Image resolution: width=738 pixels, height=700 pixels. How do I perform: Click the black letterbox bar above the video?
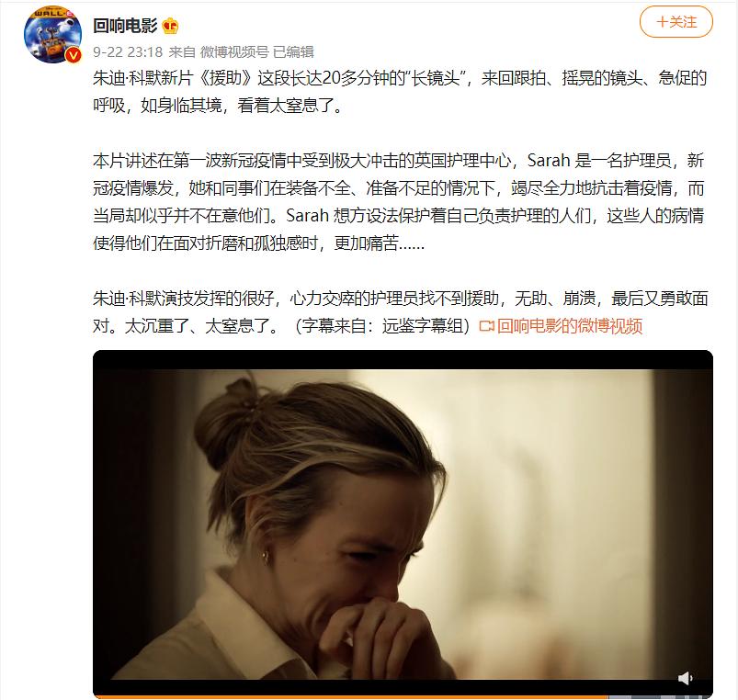(x=403, y=360)
